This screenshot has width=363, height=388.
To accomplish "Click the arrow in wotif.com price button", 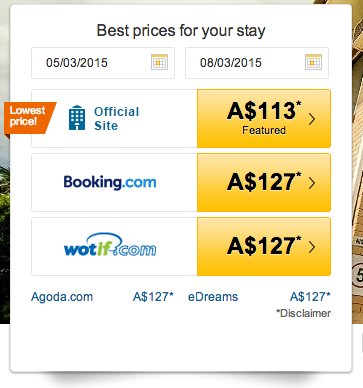I will click(312, 247).
